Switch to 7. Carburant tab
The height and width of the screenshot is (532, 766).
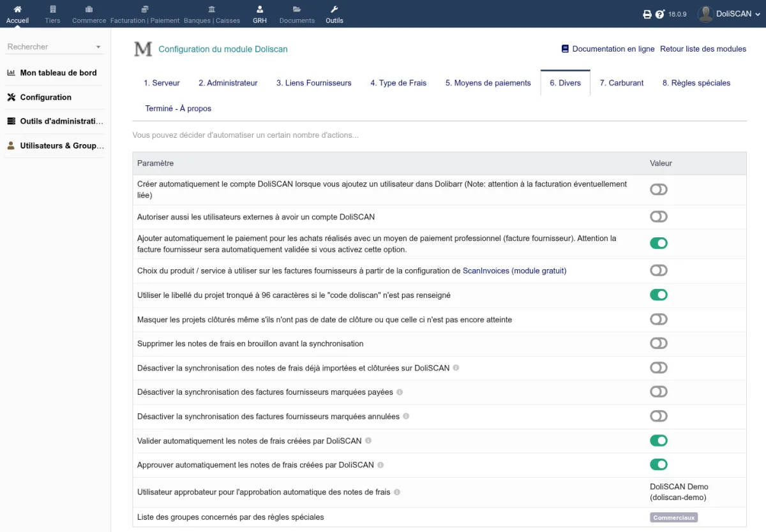pyautogui.click(x=622, y=83)
